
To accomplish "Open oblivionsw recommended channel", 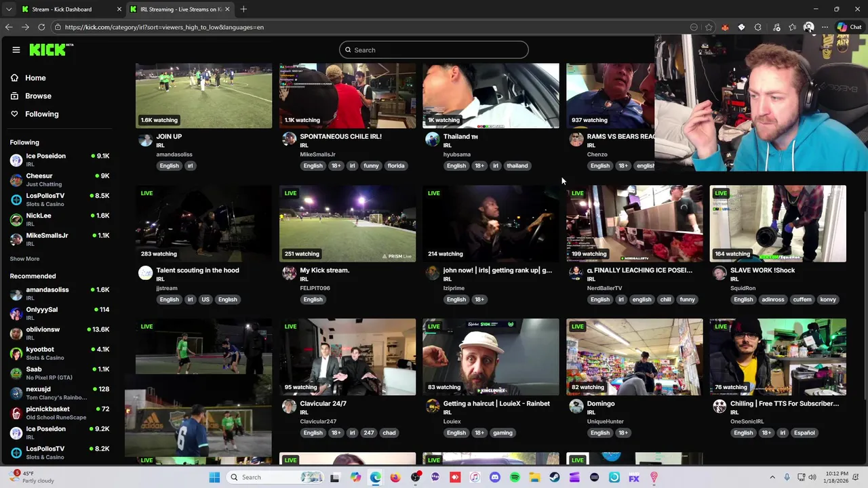I will (x=60, y=333).
